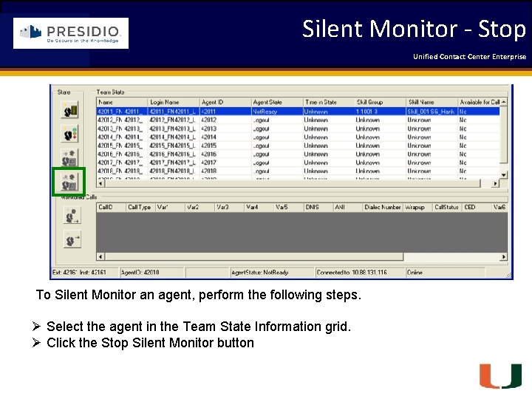Select agent row 42014_FN 42014_

[x=299, y=137]
